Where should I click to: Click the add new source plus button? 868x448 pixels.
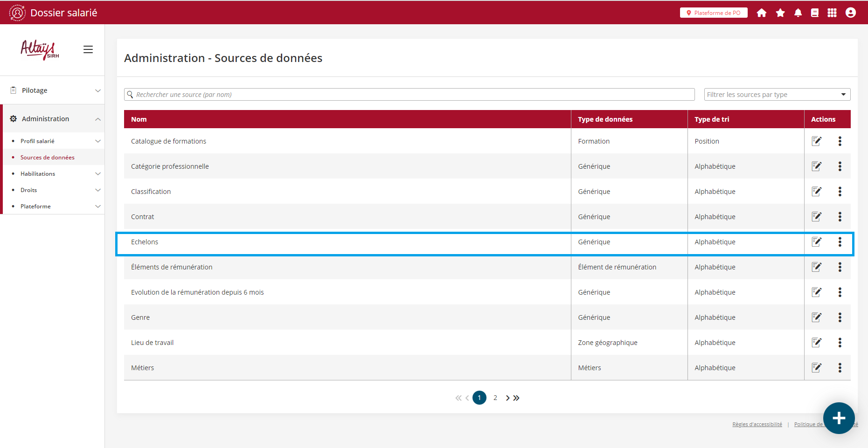[x=839, y=418]
